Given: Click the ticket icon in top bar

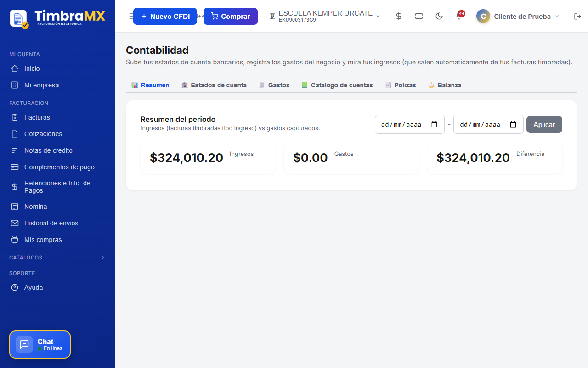Looking at the screenshot, I should click(x=419, y=16).
